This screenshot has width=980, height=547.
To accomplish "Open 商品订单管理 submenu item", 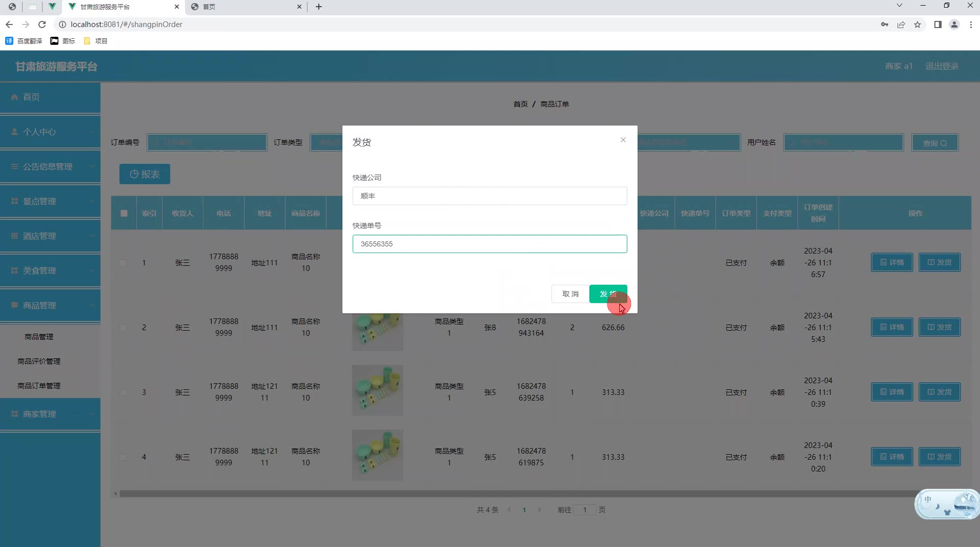I will 39,386.
